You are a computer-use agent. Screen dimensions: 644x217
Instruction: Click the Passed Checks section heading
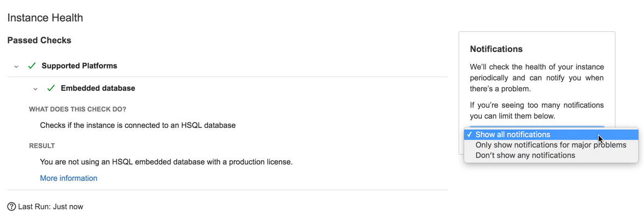point(39,40)
